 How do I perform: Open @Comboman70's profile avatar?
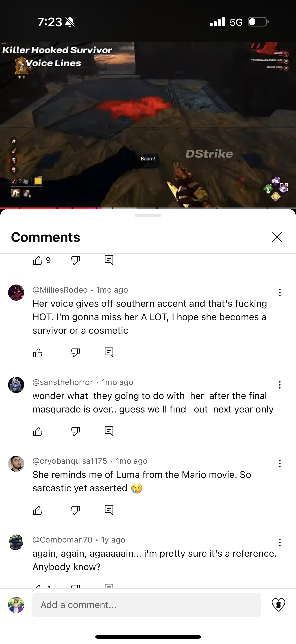click(x=16, y=542)
